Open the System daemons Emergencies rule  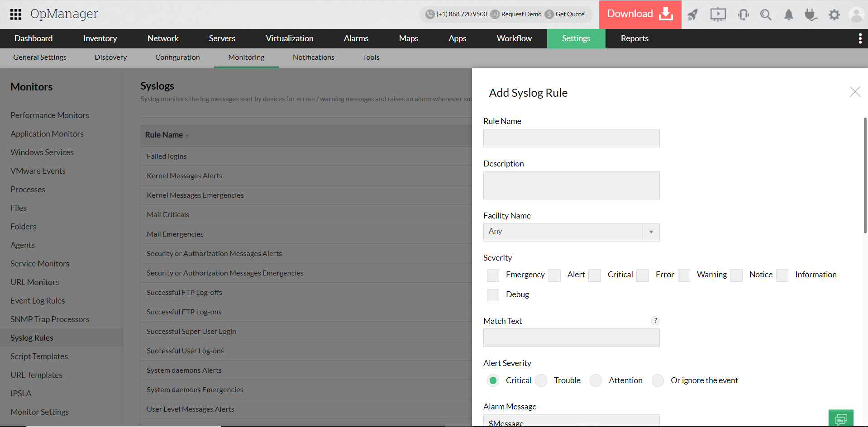[195, 390]
